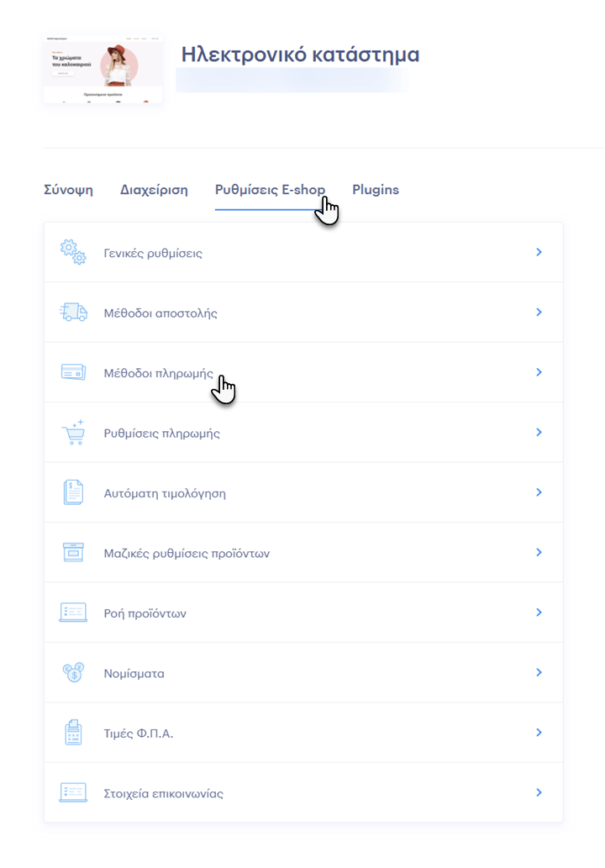This screenshot has height=868, width=605.
Task: Expand the Αυτόματη τιμολόγηση row chevron
Action: click(x=539, y=492)
